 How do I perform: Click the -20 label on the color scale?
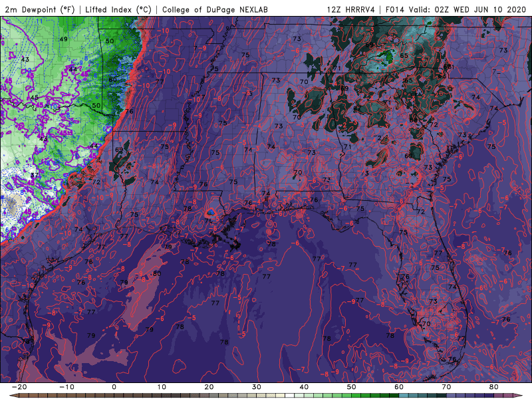pyautogui.click(x=19, y=387)
